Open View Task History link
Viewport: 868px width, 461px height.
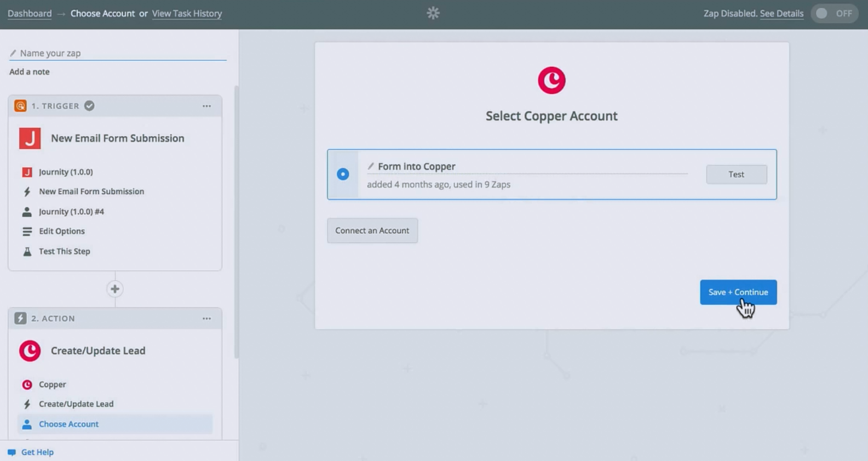187,13
